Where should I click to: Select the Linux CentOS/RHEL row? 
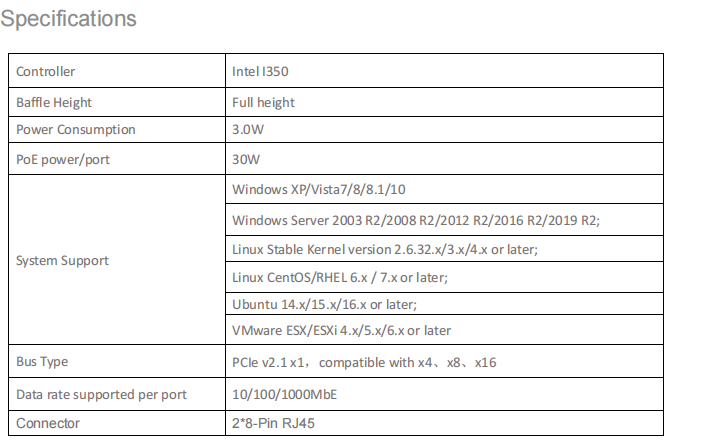click(x=340, y=277)
